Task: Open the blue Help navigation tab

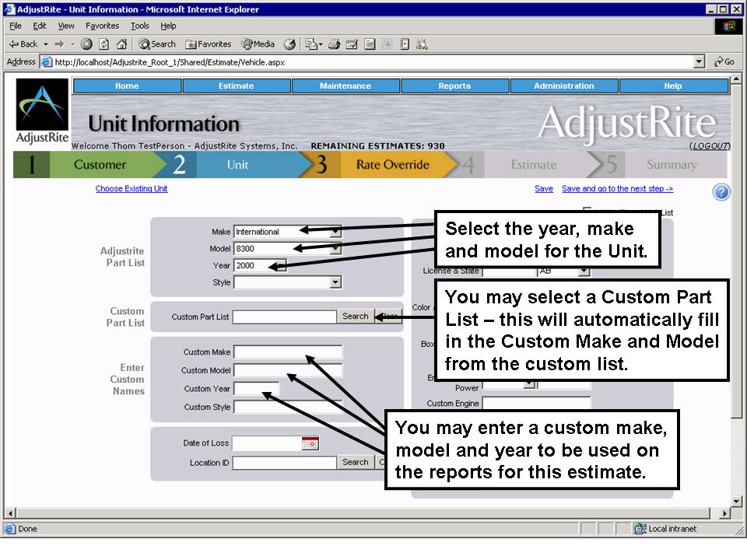Action: click(x=673, y=86)
